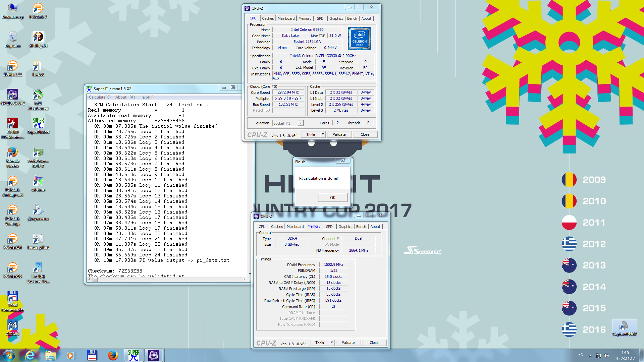
Task: Switch to SPD tab in top CPU-Z
Action: click(x=320, y=18)
